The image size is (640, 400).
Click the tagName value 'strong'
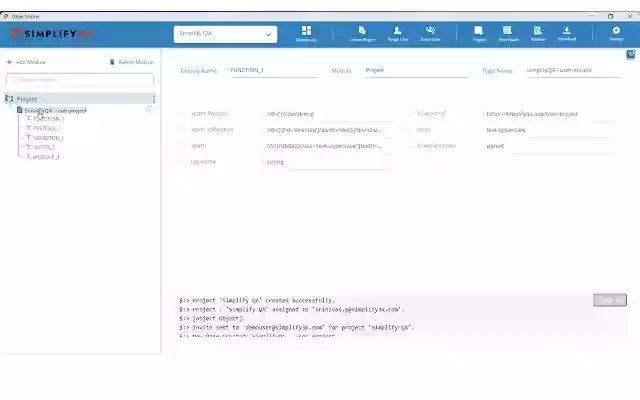tap(329, 162)
